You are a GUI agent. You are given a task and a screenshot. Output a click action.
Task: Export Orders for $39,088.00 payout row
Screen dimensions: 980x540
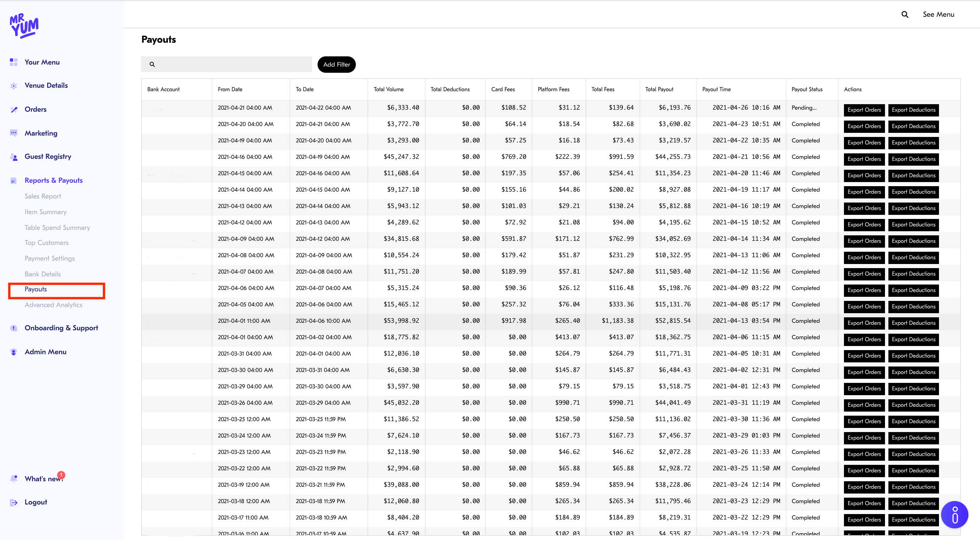coord(864,487)
